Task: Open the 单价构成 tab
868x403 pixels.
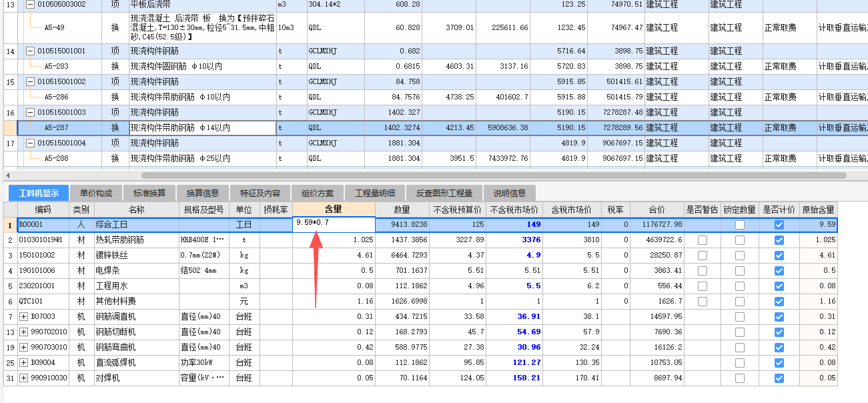Action: 96,193
